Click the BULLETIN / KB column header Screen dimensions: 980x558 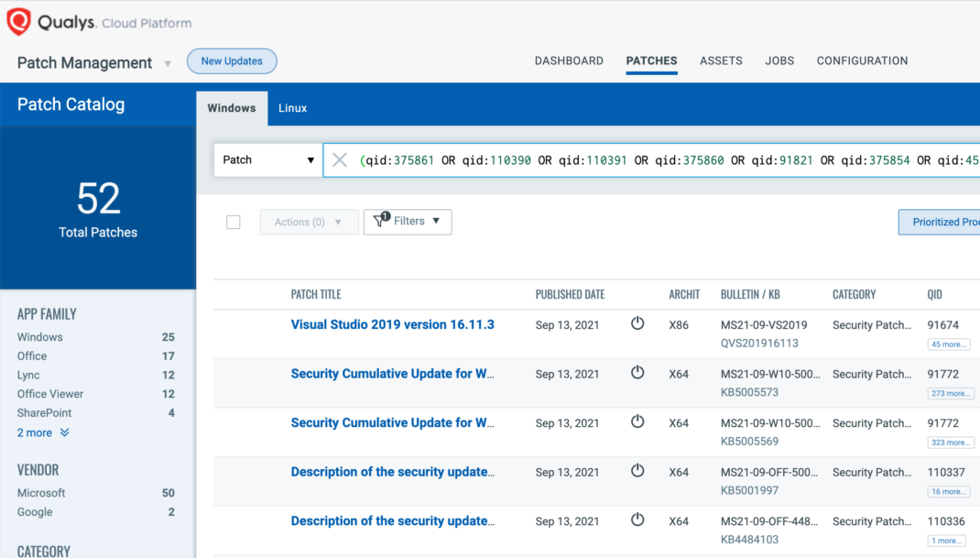pos(750,295)
